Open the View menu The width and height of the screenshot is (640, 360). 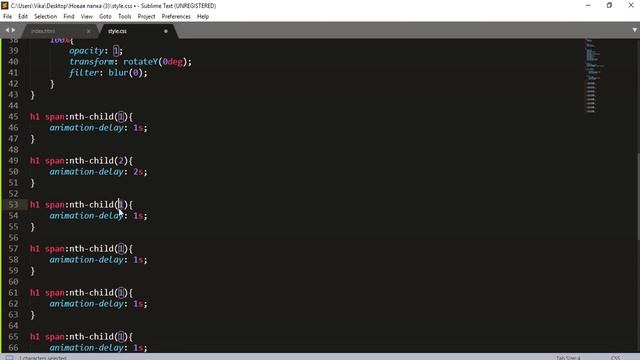87,16
